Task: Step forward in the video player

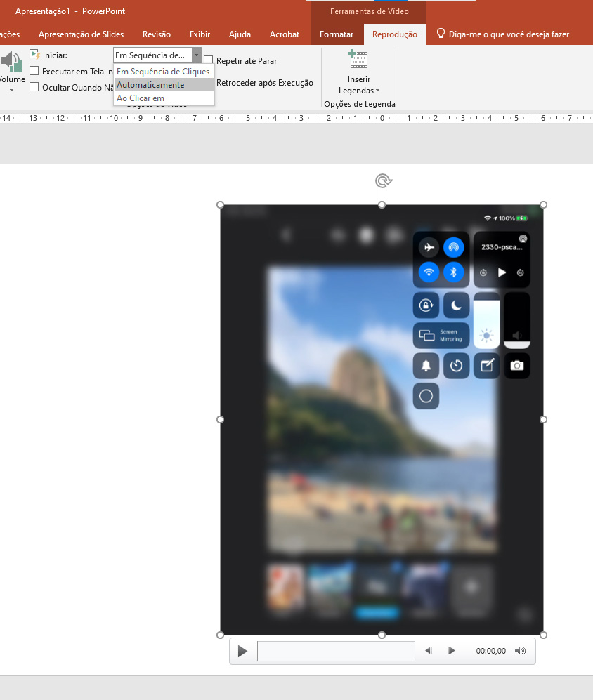Action: pos(451,651)
